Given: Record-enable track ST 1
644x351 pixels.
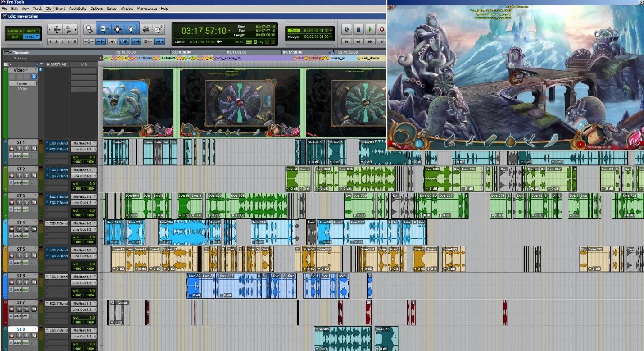Looking at the screenshot, I should pyautogui.click(x=12, y=149).
